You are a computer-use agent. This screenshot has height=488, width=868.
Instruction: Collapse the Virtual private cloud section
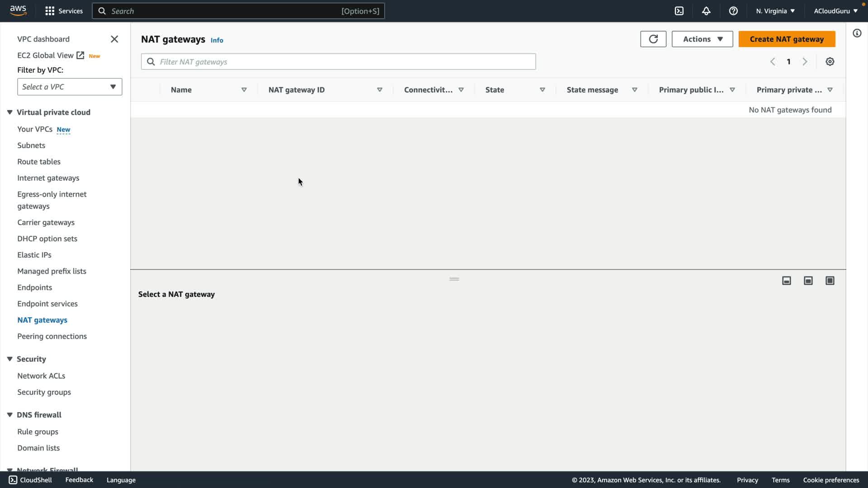9,112
